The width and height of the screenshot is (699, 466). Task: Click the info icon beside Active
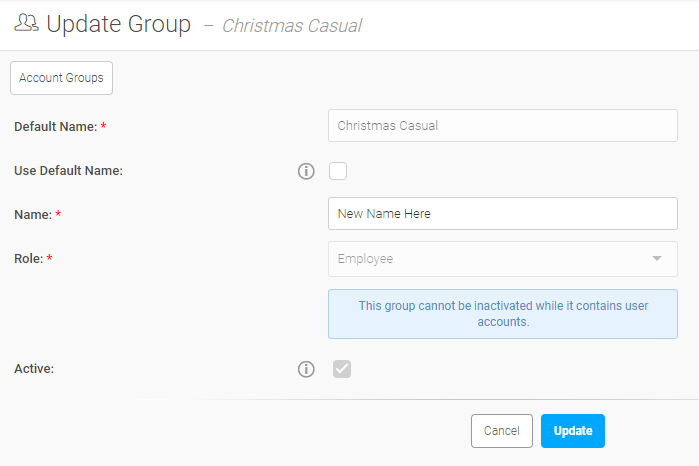click(306, 370)
